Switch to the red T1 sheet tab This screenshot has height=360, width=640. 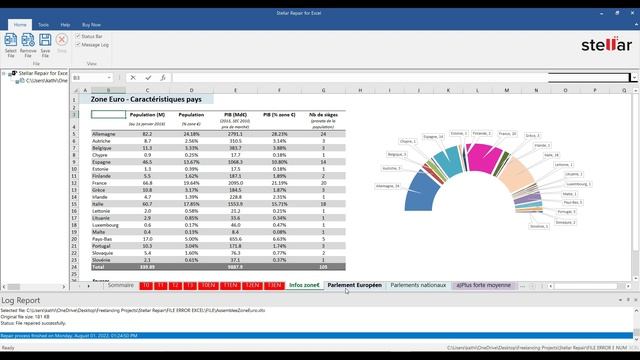tap(161, 285)
